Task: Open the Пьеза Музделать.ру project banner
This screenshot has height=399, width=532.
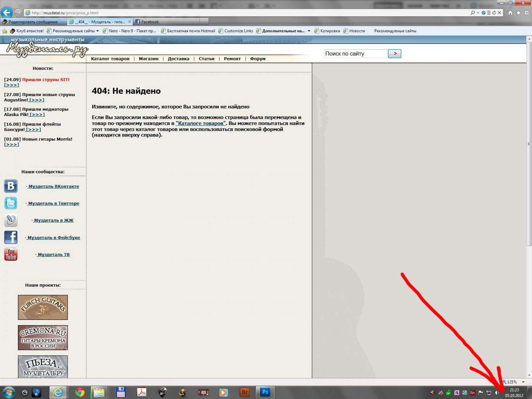Action: pyautogui.click(x=43, y=367)
